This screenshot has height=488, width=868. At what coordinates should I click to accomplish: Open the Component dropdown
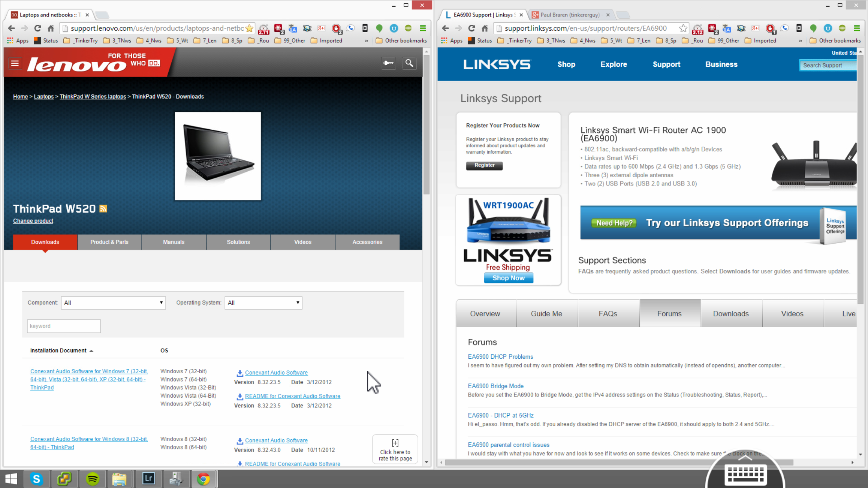click(113, 303)
